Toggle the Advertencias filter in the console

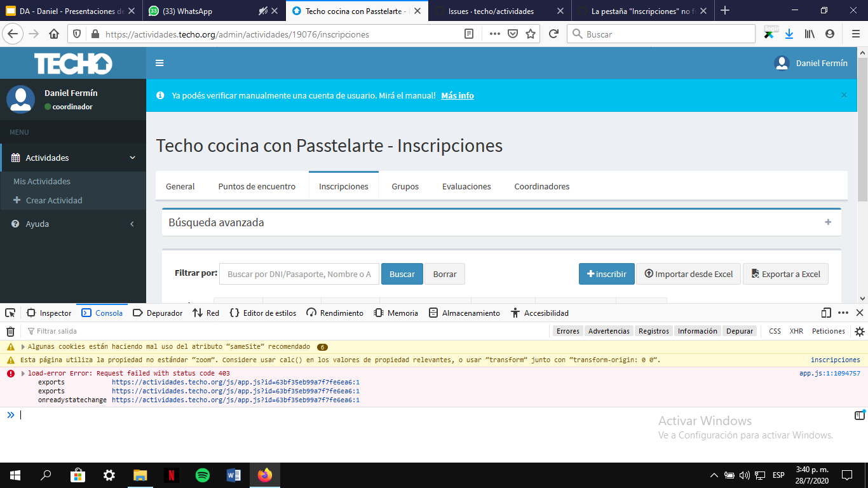click(x=608, y=330)
